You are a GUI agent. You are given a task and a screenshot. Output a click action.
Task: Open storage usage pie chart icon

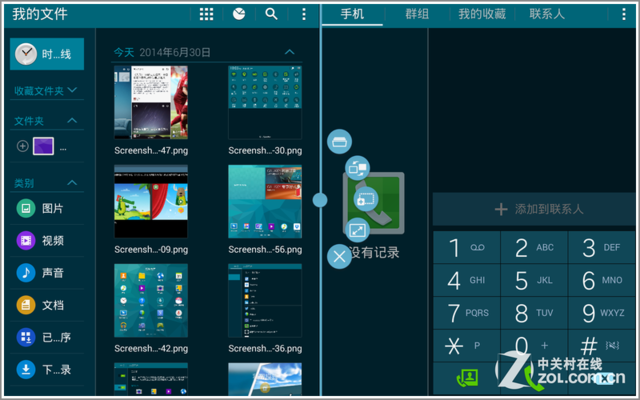point(239,14)
